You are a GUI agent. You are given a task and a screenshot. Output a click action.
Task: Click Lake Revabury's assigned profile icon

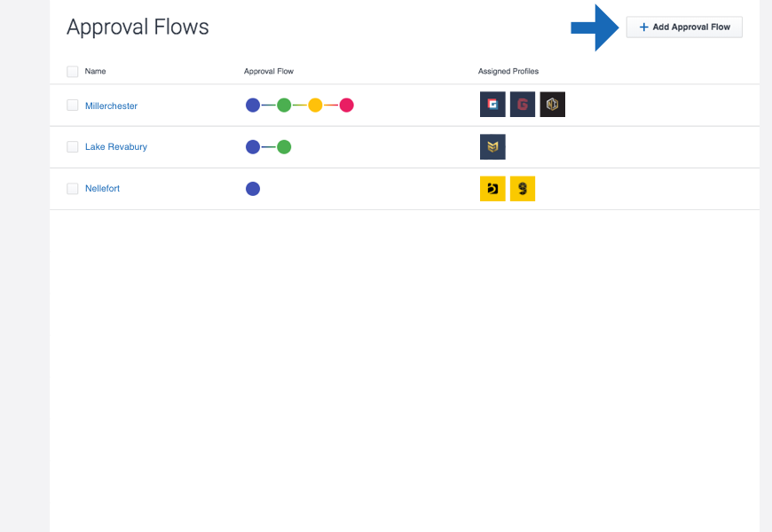[x=492, y=146]
